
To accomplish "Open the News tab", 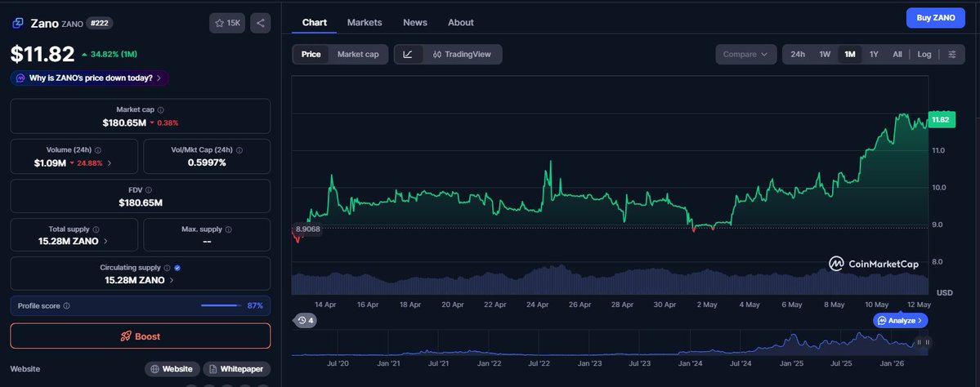I will [415, 23].
